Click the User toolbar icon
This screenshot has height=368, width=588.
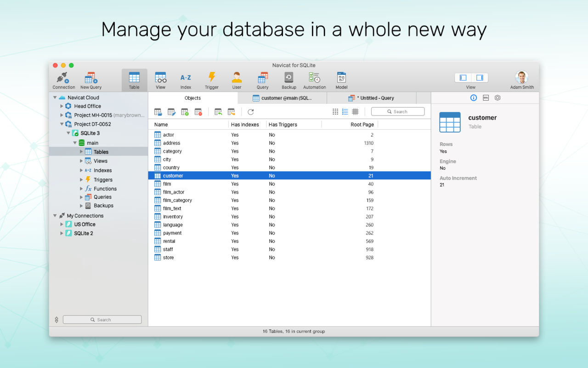[237, 80]
